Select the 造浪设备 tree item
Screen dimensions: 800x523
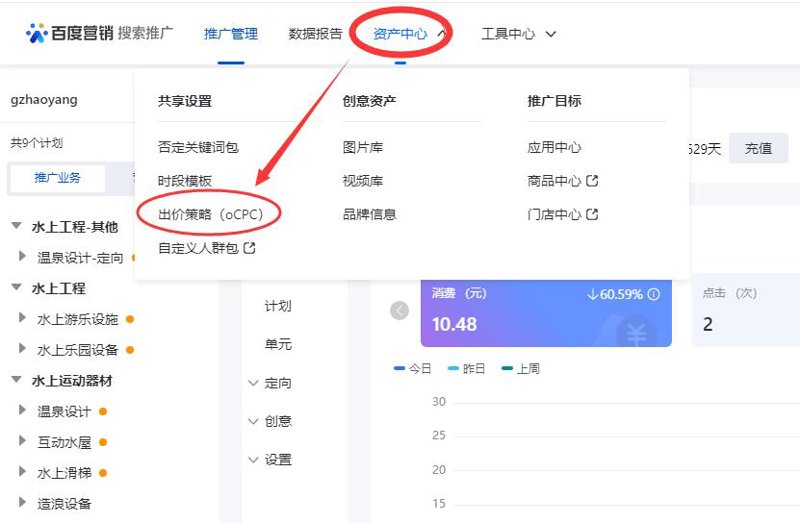click(64, 504)
